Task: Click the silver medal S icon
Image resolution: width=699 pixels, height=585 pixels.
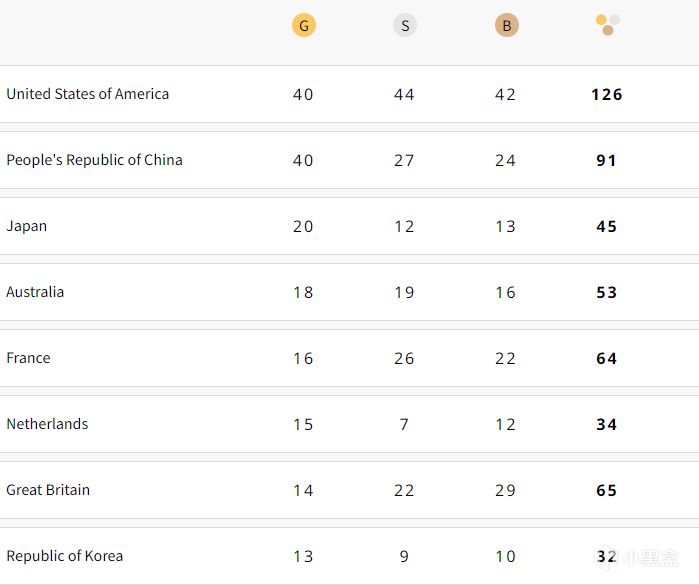Action: (x=405, y=26)
